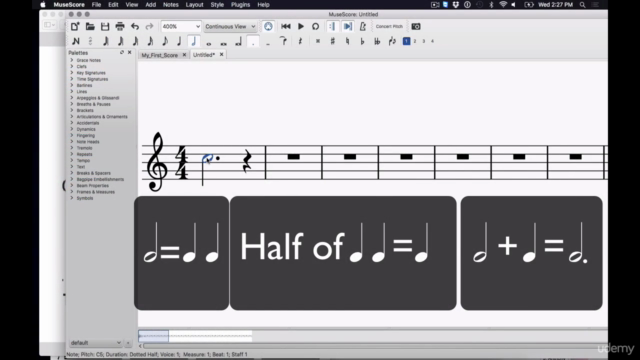
Task: Open the 400% zoom dropdown
Action: (181, 27)
